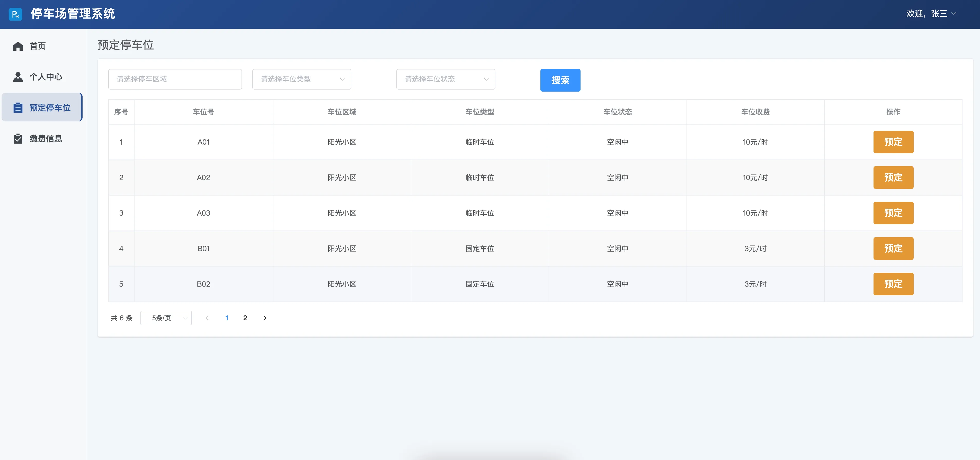This screenshot has width=980, height=460.
Task: Reserve parking spot A01 with 预定
Action: click(x=893, y=142)
